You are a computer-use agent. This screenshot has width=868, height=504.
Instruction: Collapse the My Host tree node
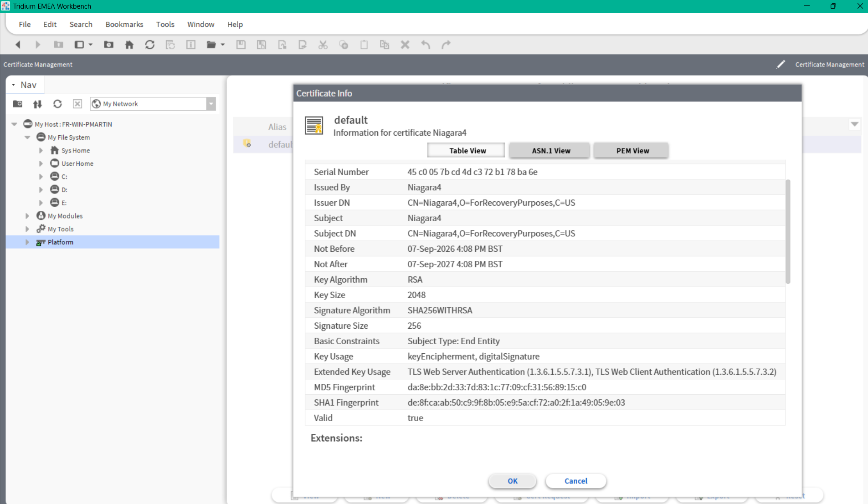click(x=15, y=124)
